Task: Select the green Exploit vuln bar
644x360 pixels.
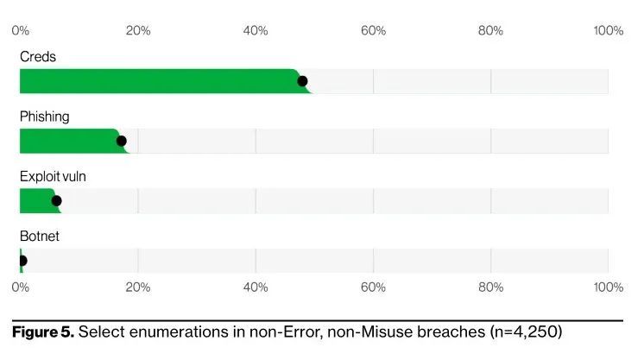Action: click(x=36, y=201)
